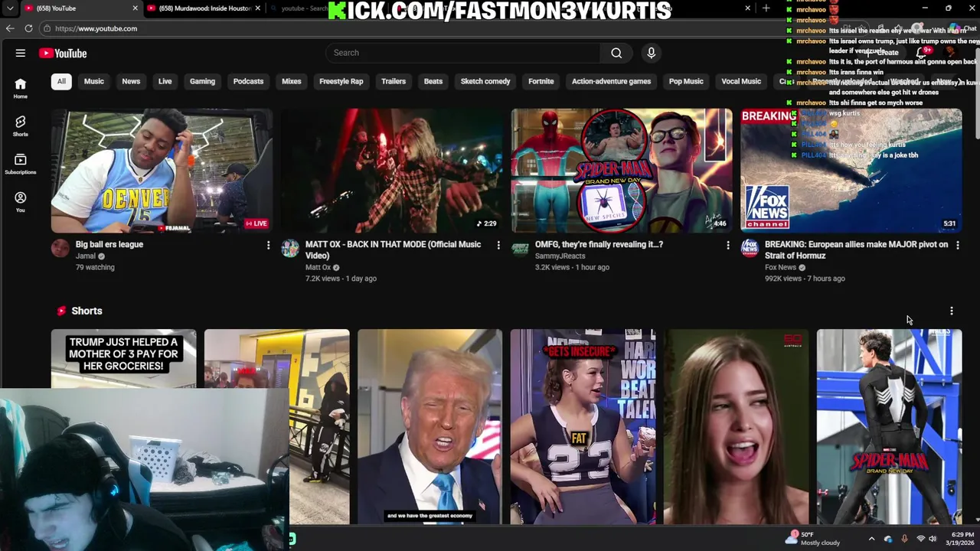The height and width of the screenshot is (551, 980).
Task: Select the Pop Music filter chip
Action: click(x=686, y=81)
